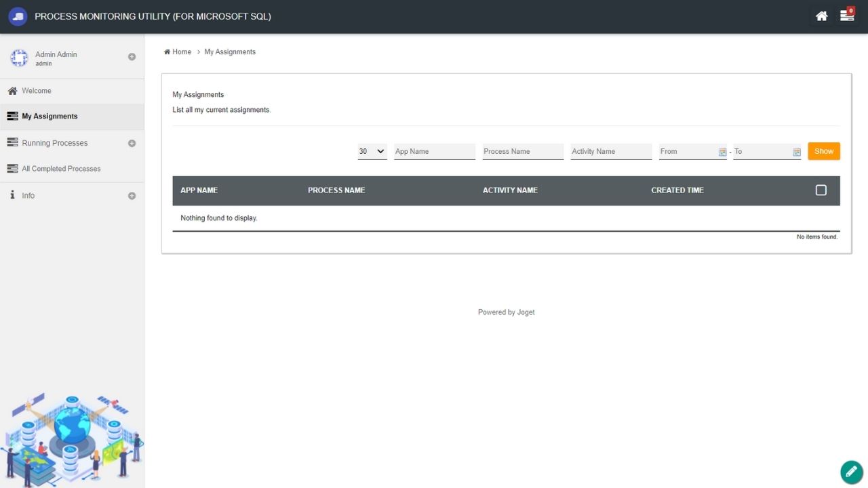Expand the Admin Admin profile menu
Viewport: 868px width, 488px height.
[x=132, y=57]
